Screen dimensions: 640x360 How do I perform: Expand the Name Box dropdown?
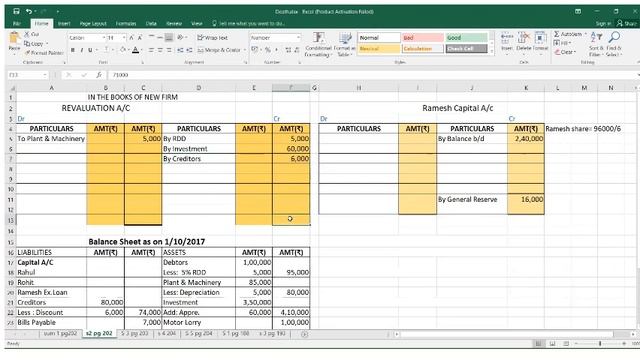pos(44,75)
